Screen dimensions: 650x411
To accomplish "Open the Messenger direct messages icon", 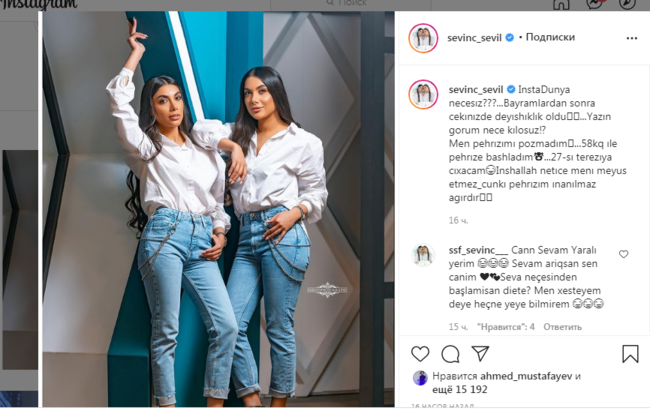I will (594, 4).
